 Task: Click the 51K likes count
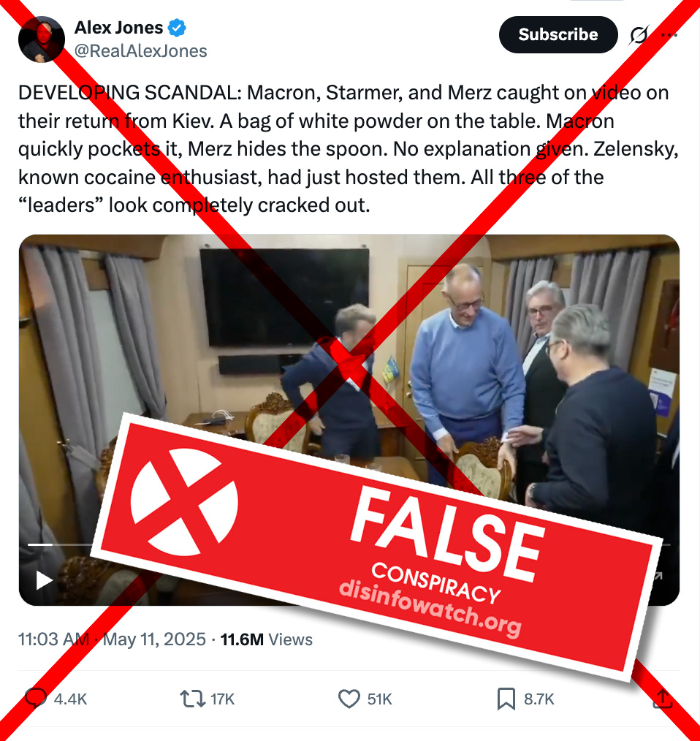[380, 699]
